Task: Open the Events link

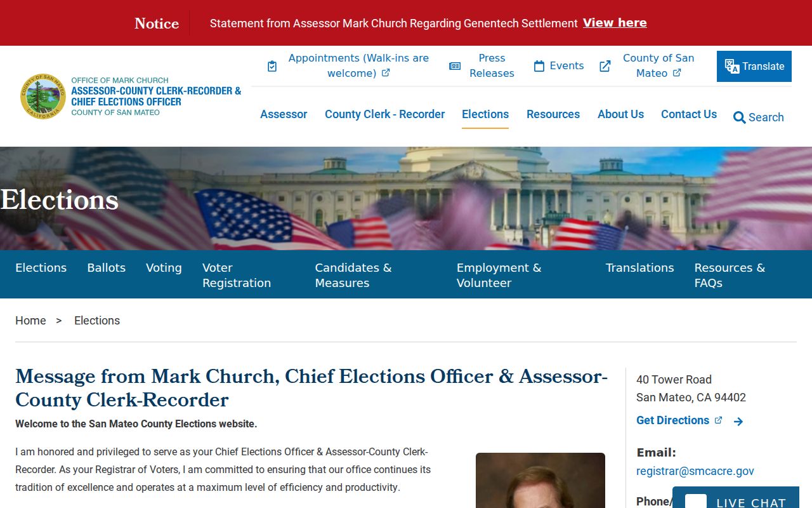Action: 566,66
